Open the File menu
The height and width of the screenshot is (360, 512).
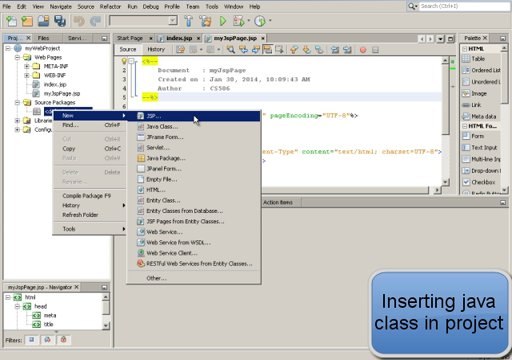(x=7, y=6)
